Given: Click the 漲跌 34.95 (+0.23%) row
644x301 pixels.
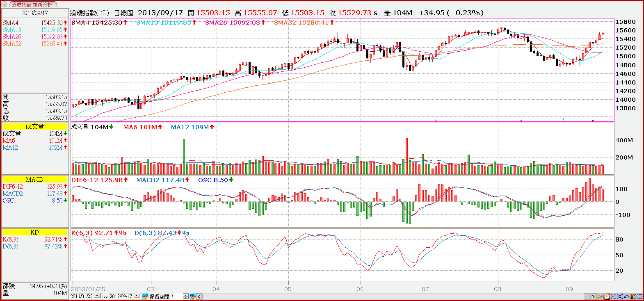Looking at the screenshot, I should [35, 286].
